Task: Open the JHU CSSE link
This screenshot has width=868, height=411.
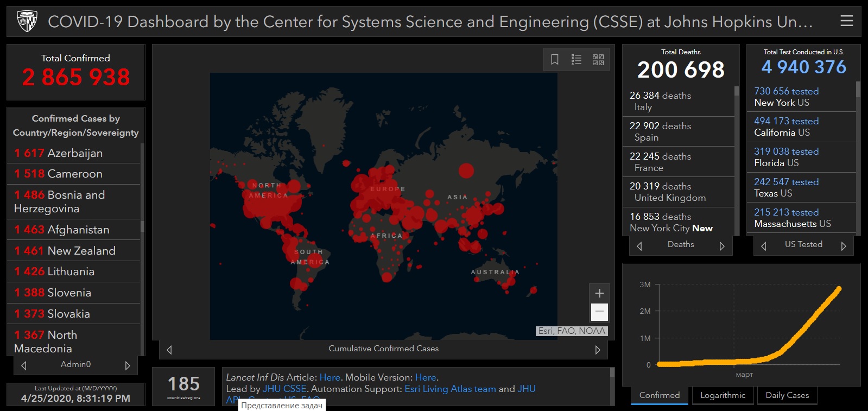Action: coord(284,389)
